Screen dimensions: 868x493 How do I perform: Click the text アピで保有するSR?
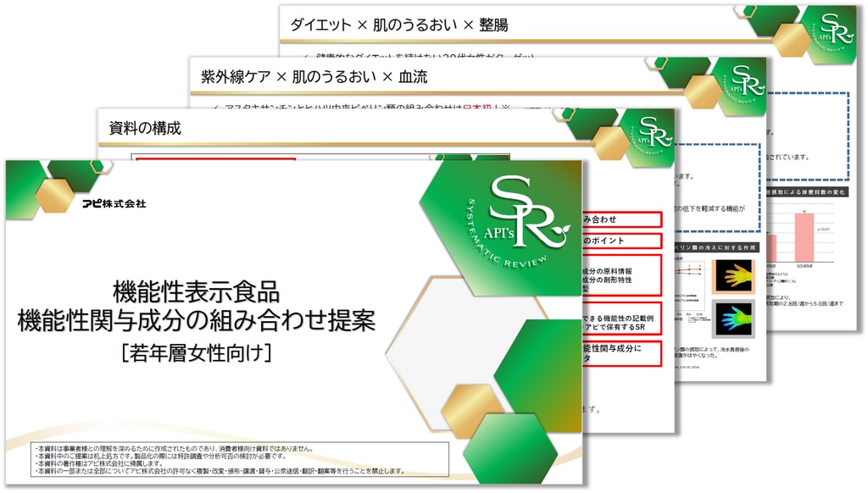point(615,327)
